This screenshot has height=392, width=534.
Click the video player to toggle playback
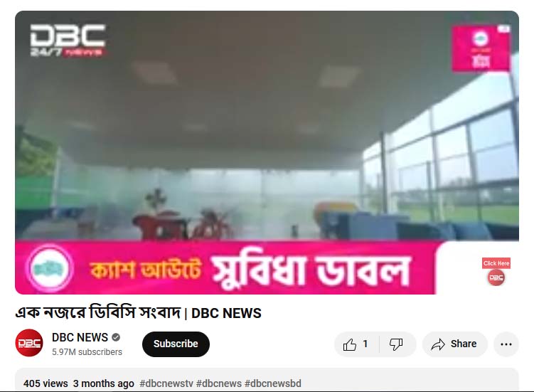tap(267, 137)
